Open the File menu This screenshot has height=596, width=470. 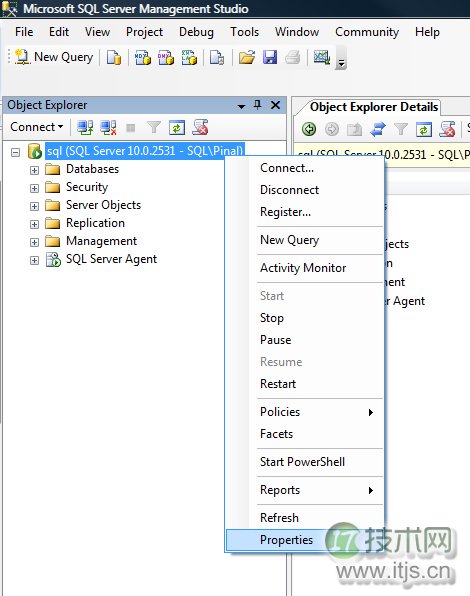(24, 32)
